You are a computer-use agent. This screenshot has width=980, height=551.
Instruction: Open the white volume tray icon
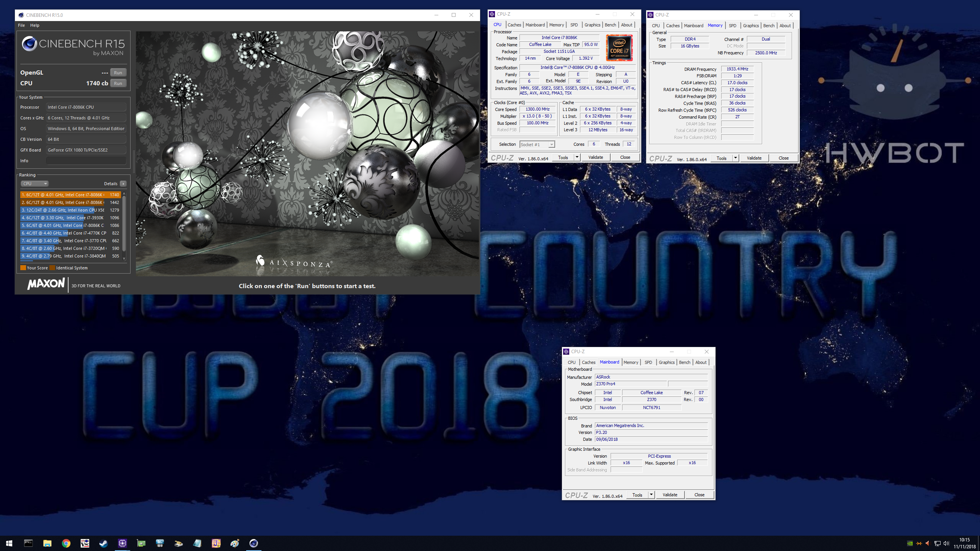(947, 543)
